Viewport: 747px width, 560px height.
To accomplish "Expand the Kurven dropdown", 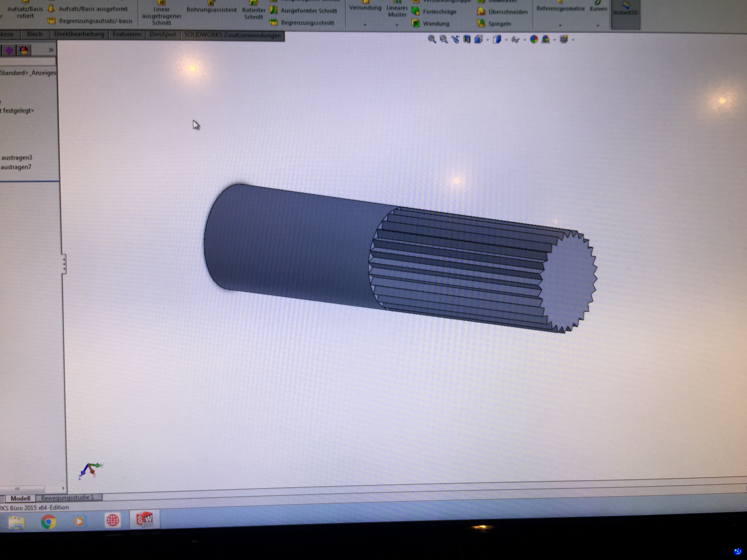I will 598,25.
